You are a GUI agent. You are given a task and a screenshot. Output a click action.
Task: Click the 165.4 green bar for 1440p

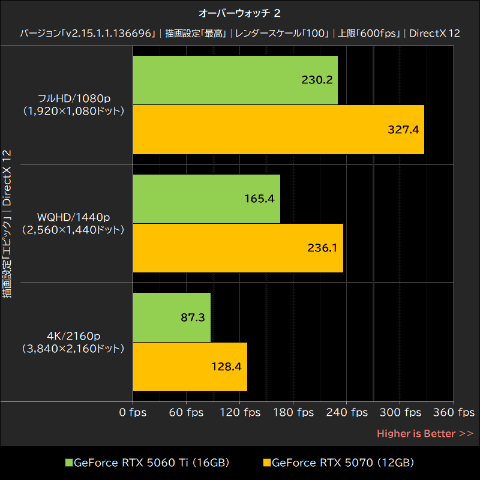tap(206, 199)
